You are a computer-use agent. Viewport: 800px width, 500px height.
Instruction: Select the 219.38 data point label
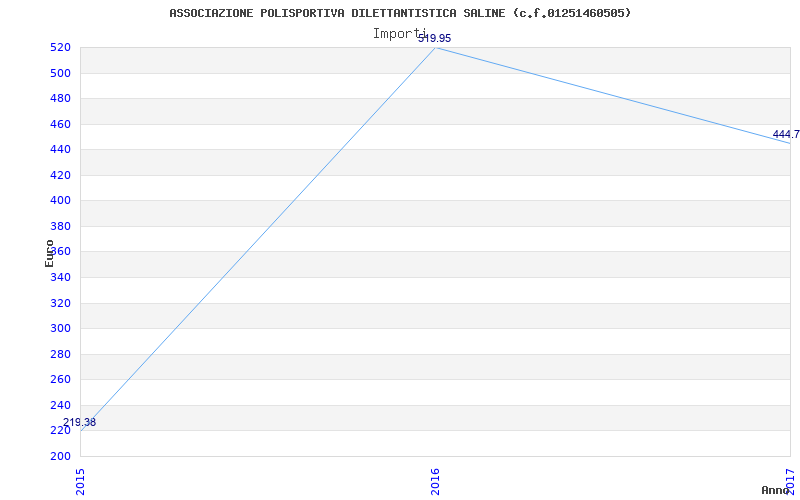click(80, 422)
